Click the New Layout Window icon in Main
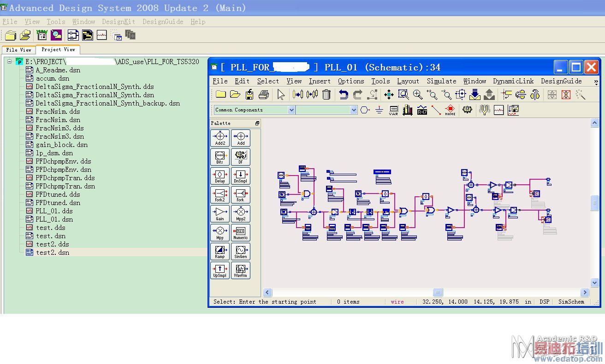The image size is (605, 364). [88, 35]
